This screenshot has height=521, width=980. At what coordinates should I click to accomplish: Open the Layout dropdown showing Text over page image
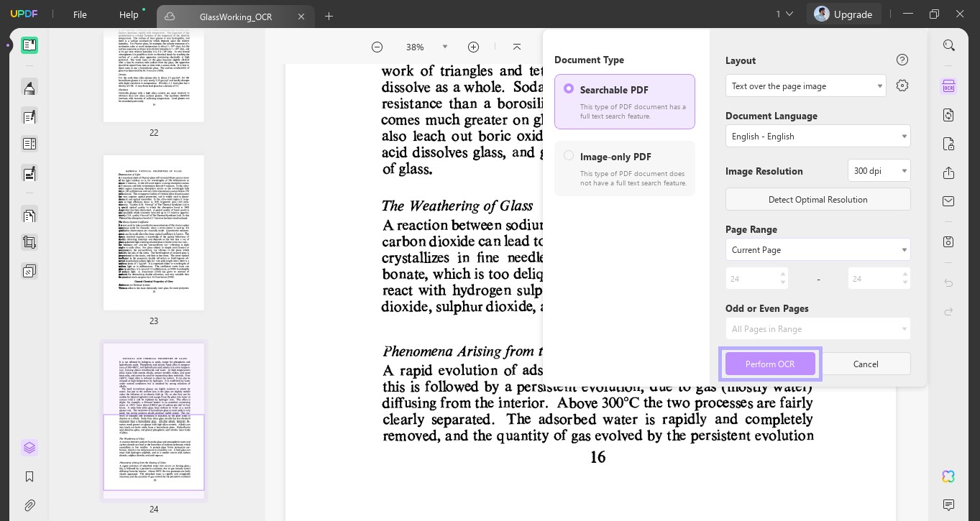[x=806, y=86]
